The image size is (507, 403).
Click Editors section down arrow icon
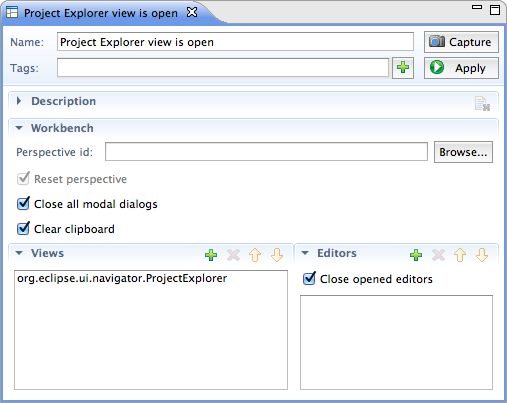[x=482, y=255]
